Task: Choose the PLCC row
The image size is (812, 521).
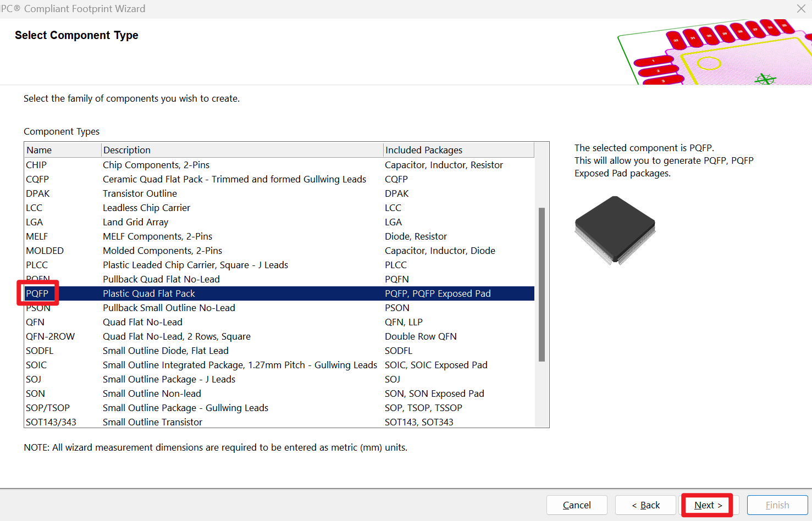Action: [279, 265]
